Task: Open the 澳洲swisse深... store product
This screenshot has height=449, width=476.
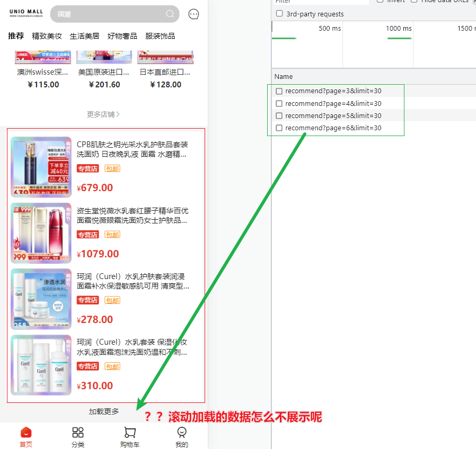Action: pyautogui.click(x=43, y=72)
